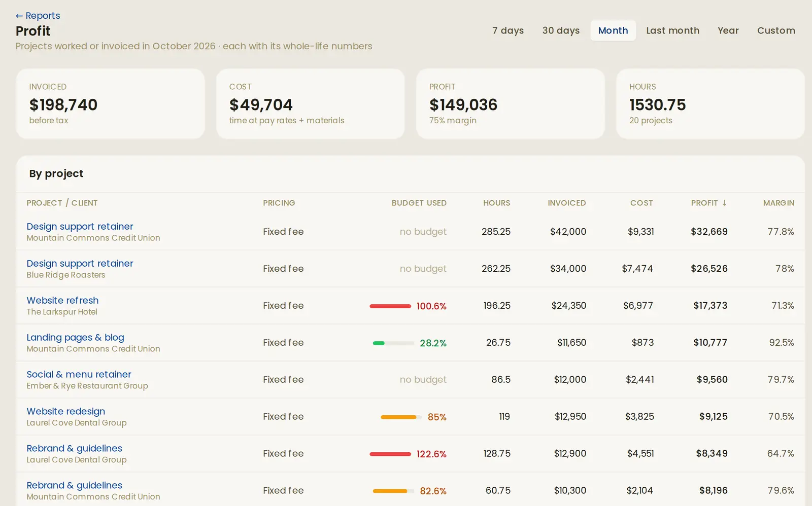
Task: Click the orange 85% budget bar
Action: coord(401,417)
